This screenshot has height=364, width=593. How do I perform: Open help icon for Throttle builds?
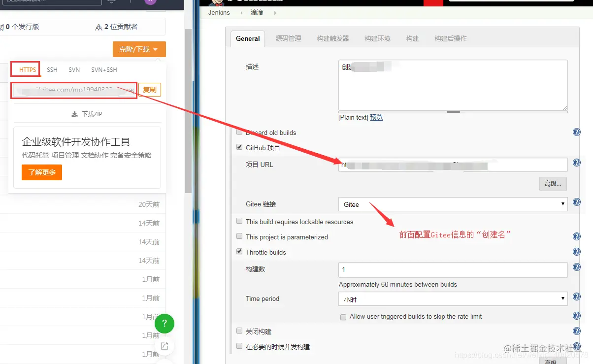tap(577, 252)
